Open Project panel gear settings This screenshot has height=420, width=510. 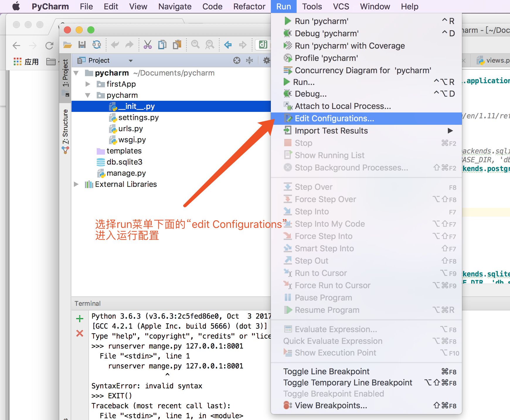(266, 60)
